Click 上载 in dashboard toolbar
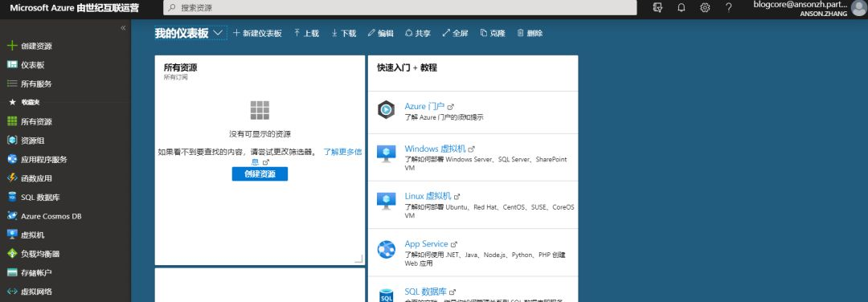Viewport: 868px width, 302px height. click(x=306, y=33)
